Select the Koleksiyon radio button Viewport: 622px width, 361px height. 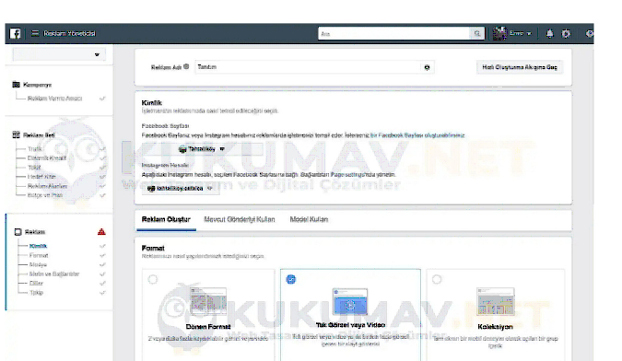coord(437,279)
